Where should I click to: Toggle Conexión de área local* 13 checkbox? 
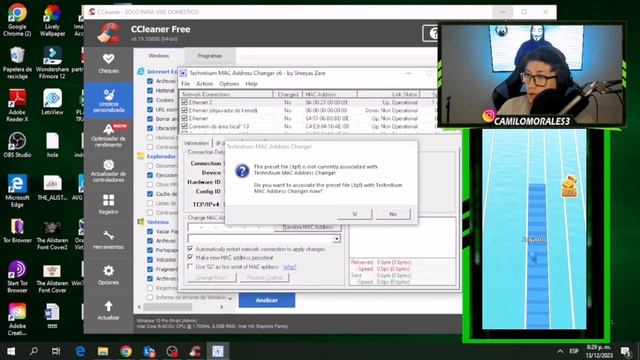click(x=184, y=126)
